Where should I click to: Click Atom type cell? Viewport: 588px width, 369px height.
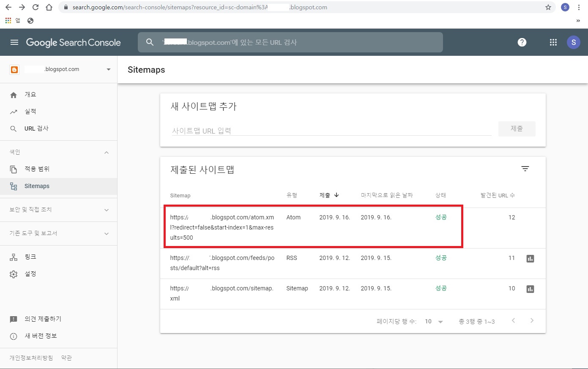(293, 217)
